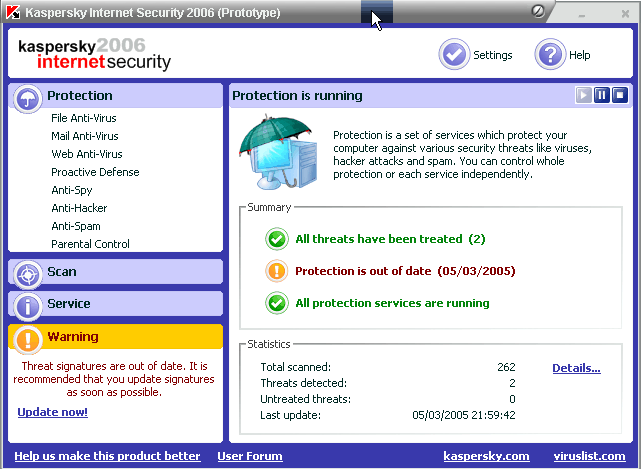This screenshot has width=641, height=469.
Task: Click green check next to threats treated
Action: pyautogui.click(x=277, y=239)
